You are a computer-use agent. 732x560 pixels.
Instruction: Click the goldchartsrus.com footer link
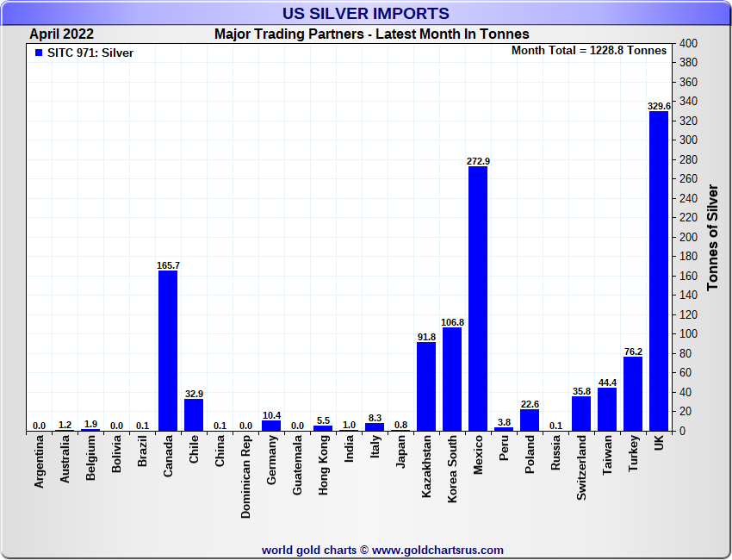(382, 550)
